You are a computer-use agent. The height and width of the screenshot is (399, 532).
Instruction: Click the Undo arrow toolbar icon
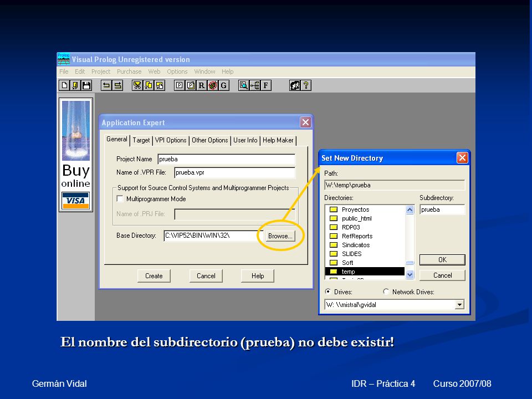tap(106, 85)
